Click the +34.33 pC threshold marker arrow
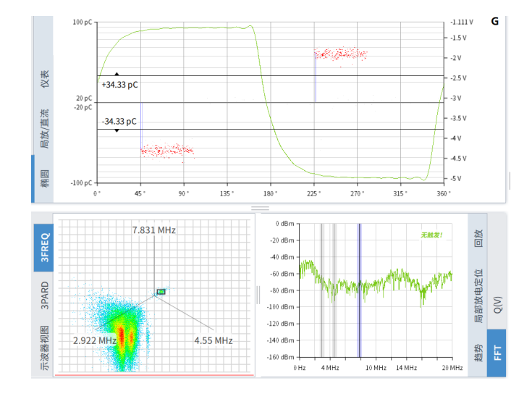Image resolution: width=532 pixels, height=399 pixels. point(117,74)
